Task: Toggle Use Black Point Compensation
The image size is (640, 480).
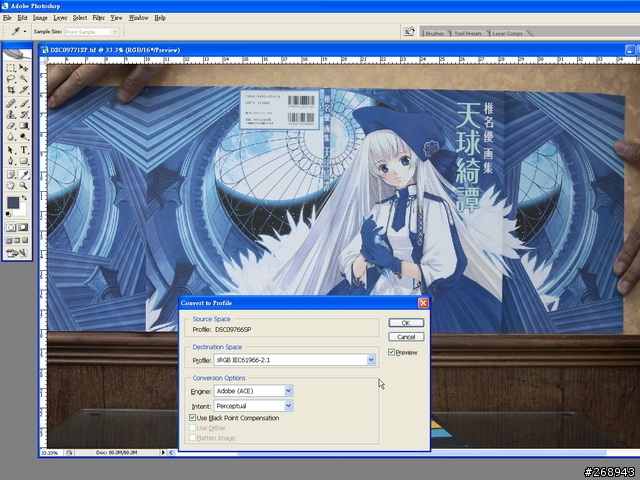Action: tap(192, 418)
